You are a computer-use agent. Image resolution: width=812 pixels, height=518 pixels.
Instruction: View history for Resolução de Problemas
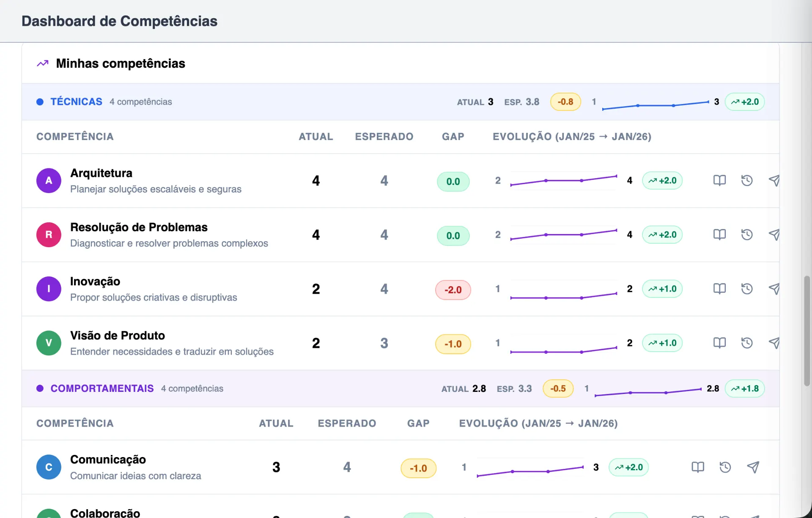click(x=747, y=235)
